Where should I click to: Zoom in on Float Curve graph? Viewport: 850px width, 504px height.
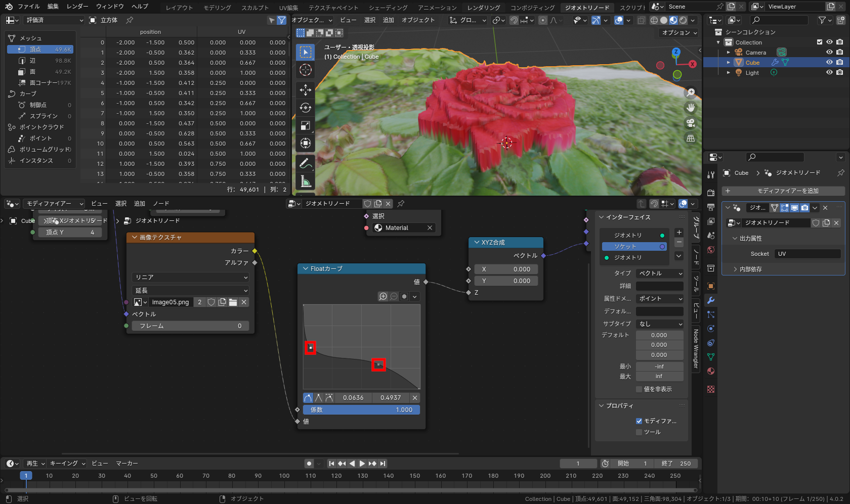tap(383, 297)
